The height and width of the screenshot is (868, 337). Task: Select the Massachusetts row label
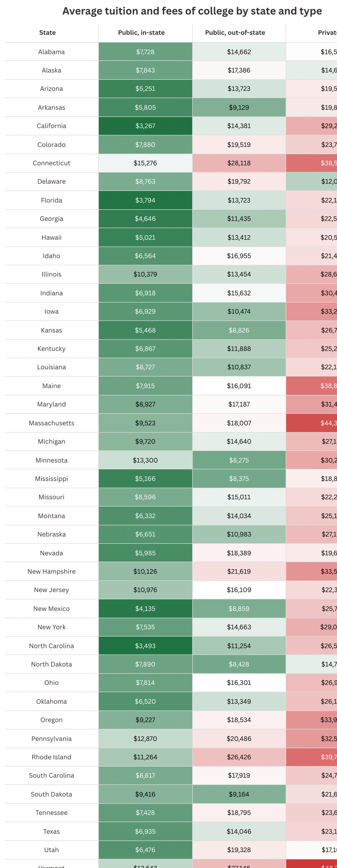pos(51,423)
